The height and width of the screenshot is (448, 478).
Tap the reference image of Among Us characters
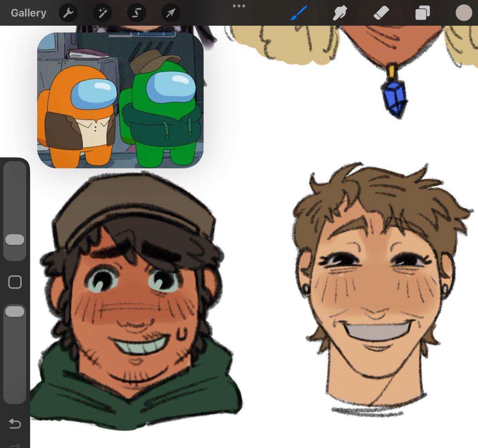pos(120,100)
